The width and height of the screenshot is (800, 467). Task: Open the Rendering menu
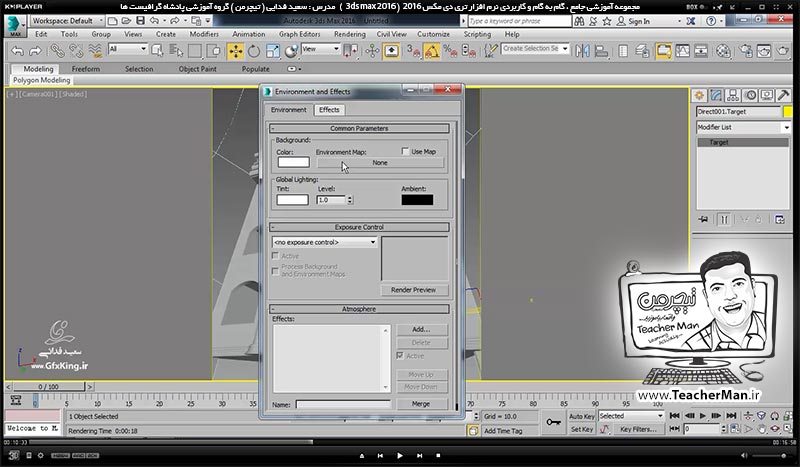point(349,34)
